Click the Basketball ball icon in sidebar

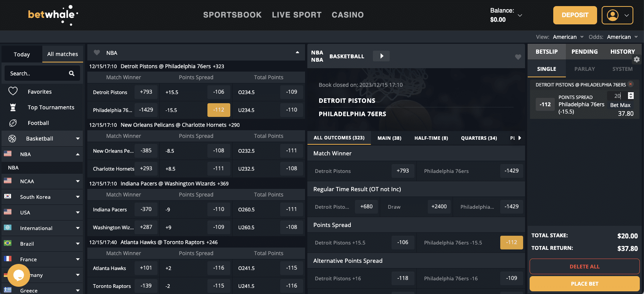12,139
